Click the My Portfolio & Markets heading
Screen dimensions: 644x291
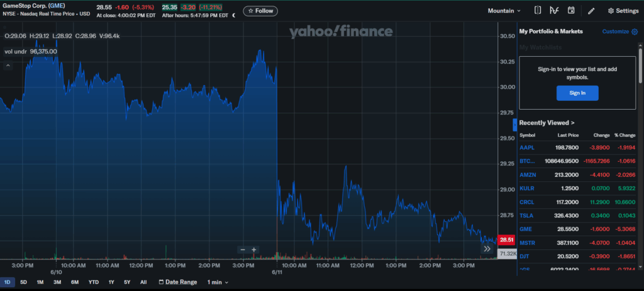coord(551,31)
